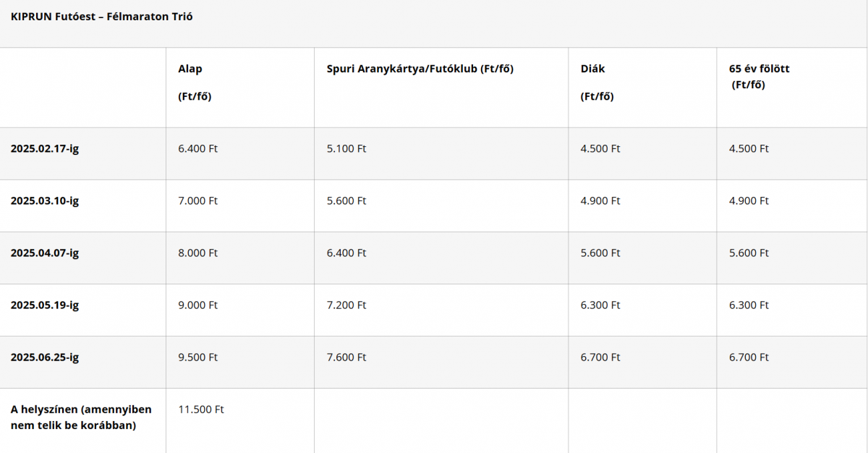Select the 2025.04.07-ig row label
This screenshot has height=453, width=868.
coord(45,253)
